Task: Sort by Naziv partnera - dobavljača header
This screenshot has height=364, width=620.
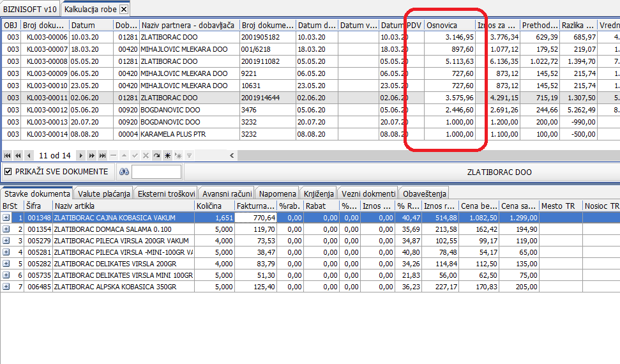Action: 190,26
